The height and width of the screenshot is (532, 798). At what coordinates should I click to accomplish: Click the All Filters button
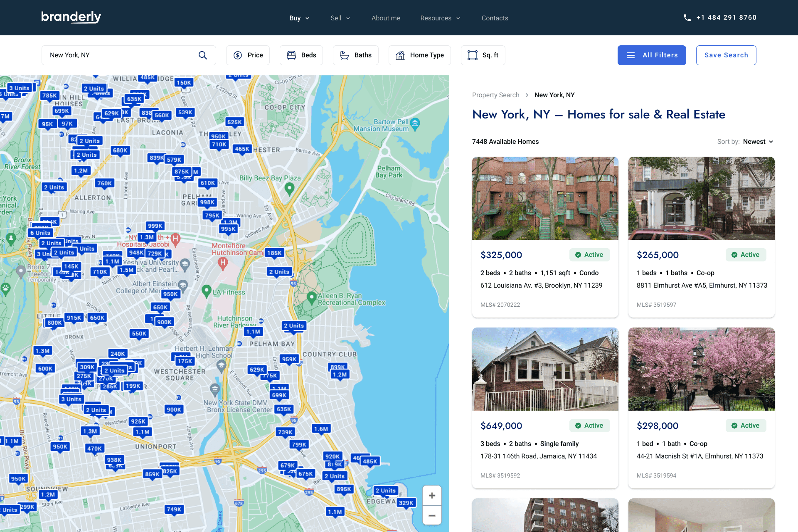click(x=652, y=55)
